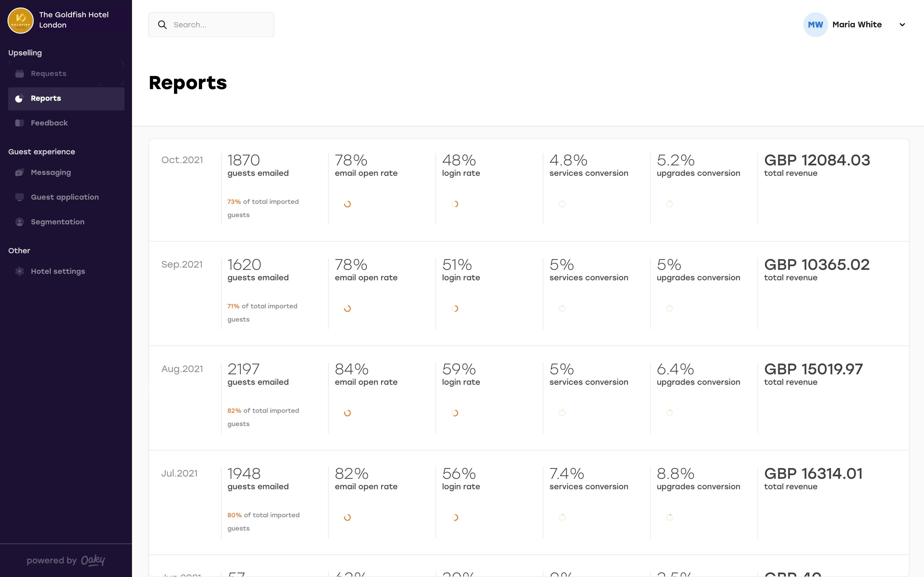Click Oct.2021 email open rate progress circle
This screenshot has height=577, width=924.
pos(348,204)
